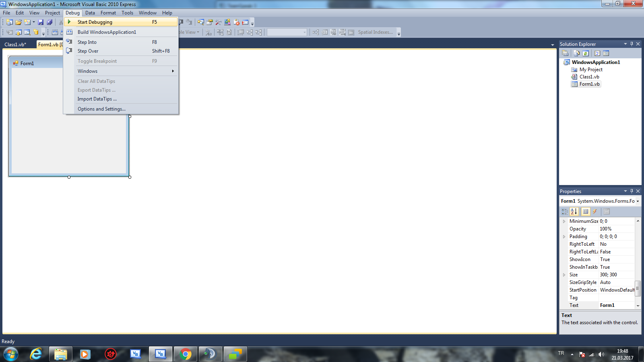Choose Import DataTips from Debug menu
The image size is (644, 362).
[x=121, y=99]
